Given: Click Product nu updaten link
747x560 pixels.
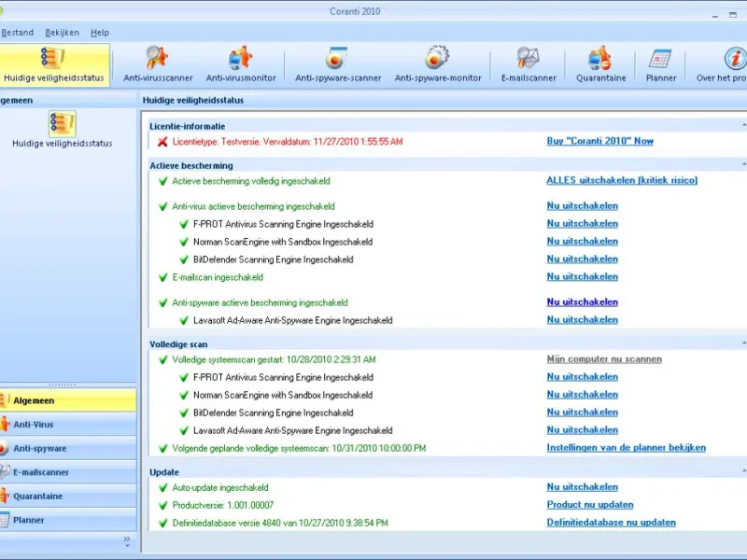Looking at the screenshot, I should pos(590,505).
